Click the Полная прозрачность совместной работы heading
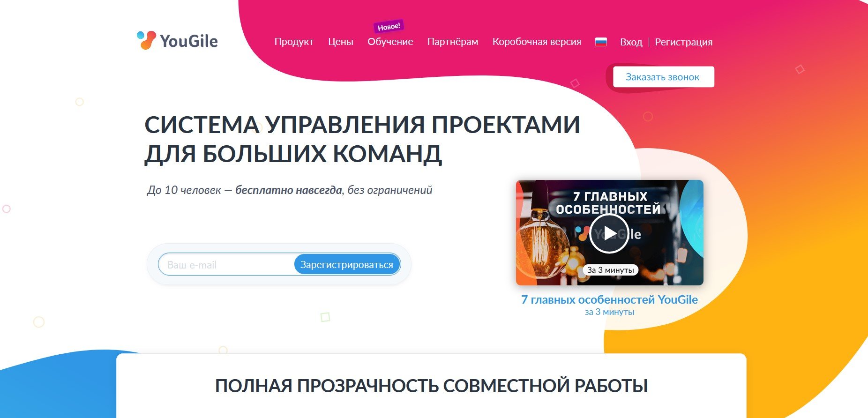Image resolution: width=868 pixels, height=418 pixels. [431, 386]
